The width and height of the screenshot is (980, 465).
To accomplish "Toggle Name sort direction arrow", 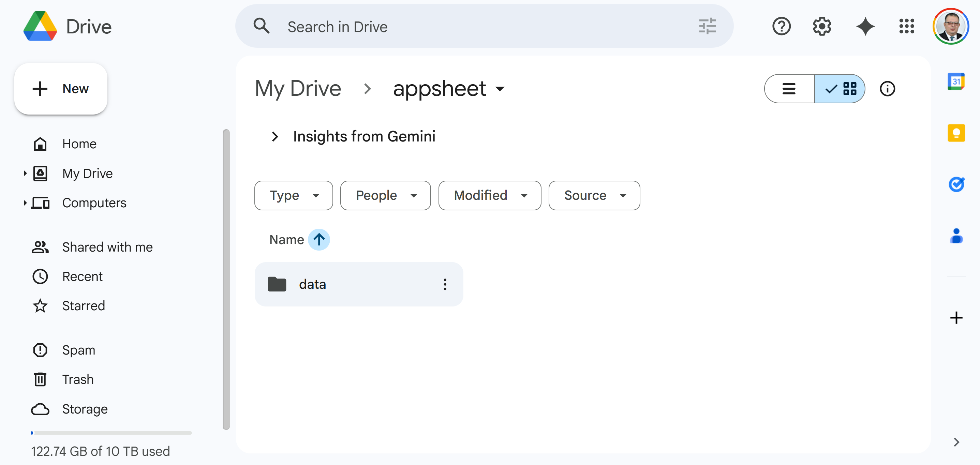I will click(319, 239).
